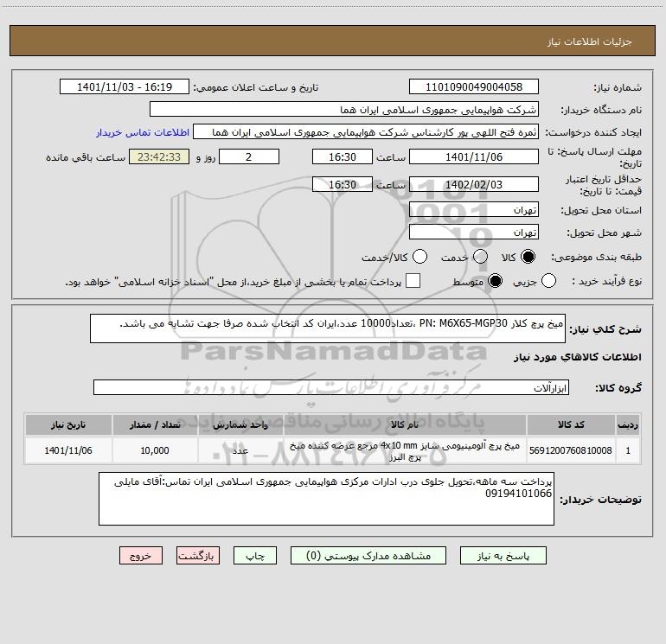
Task: Click quantity 10,000 cell
Action: pos(155,450)
